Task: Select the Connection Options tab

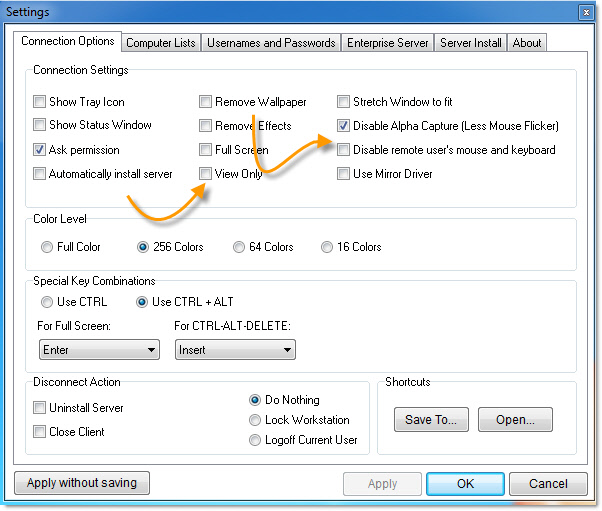Action: [x=68, y=41]
